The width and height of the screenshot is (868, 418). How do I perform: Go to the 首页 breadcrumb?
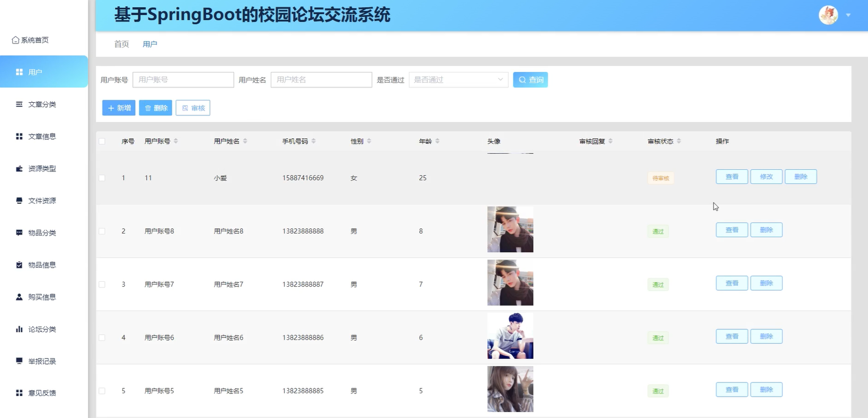[x=121, y=44]
